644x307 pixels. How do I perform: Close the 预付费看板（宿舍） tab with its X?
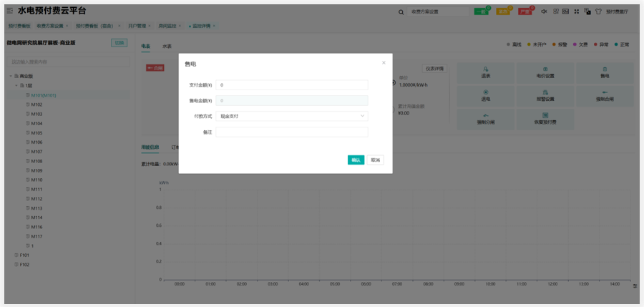pyautogui.click(x=119, y=26)
